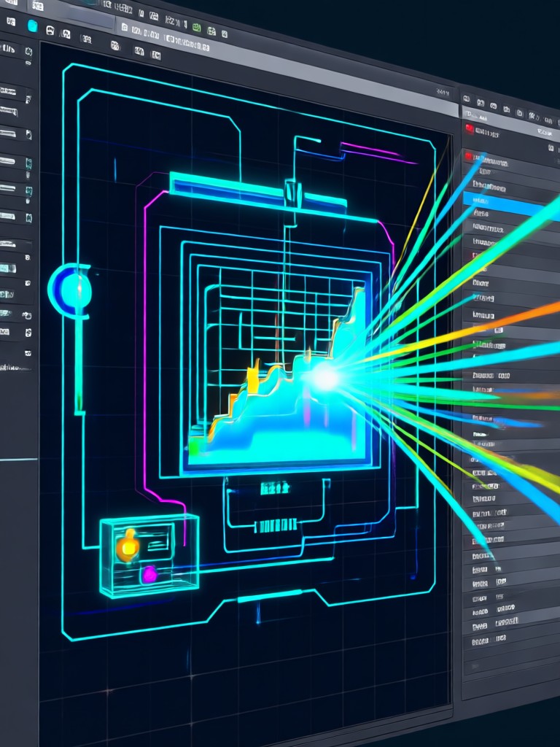This screenshot has width=560, height=747.
Task: Click the first icon at far left of second toolbar row
Action: tap(10, 21)
